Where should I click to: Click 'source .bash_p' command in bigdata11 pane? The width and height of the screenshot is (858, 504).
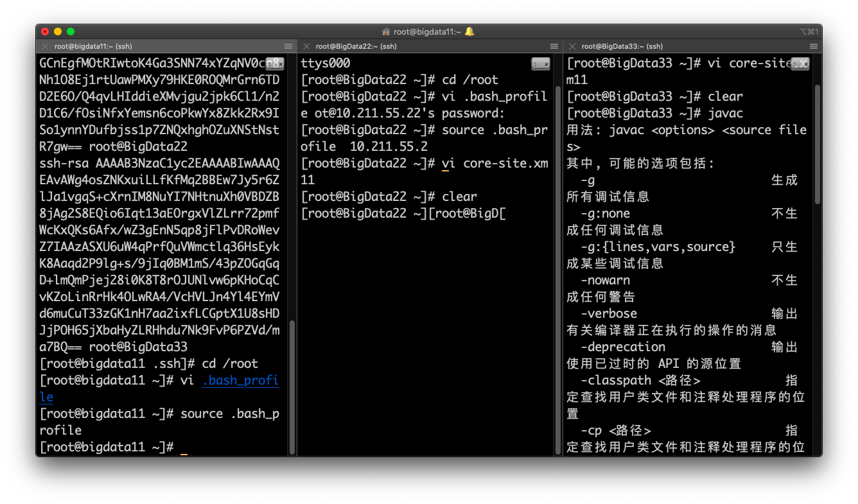[x=230, y=413]
